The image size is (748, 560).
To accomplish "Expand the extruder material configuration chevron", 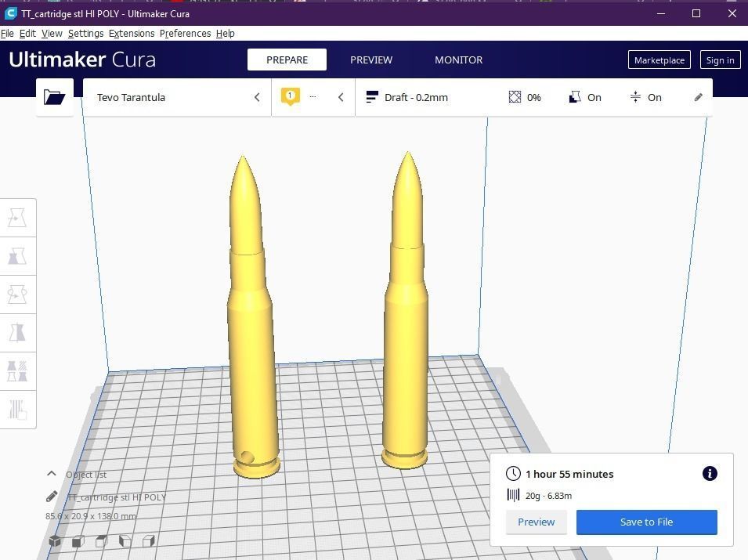I will 341,97.
